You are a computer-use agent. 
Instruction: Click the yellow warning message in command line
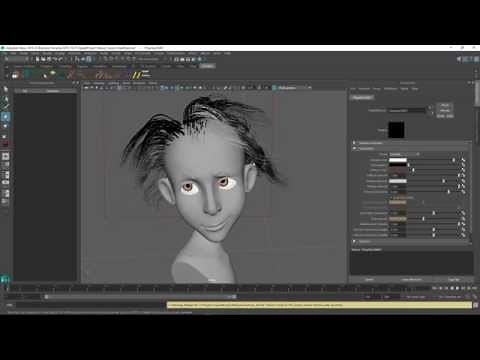(x=319, y=305)
